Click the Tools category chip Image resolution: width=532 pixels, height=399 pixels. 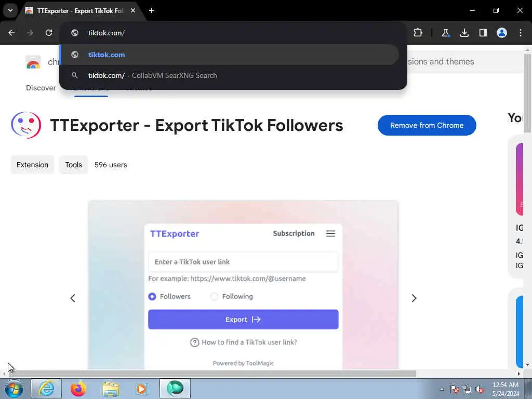point(74,165)
